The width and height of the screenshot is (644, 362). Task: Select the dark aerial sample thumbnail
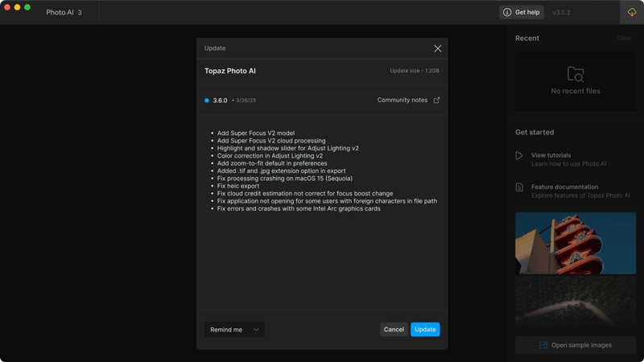tap(576, 302)
